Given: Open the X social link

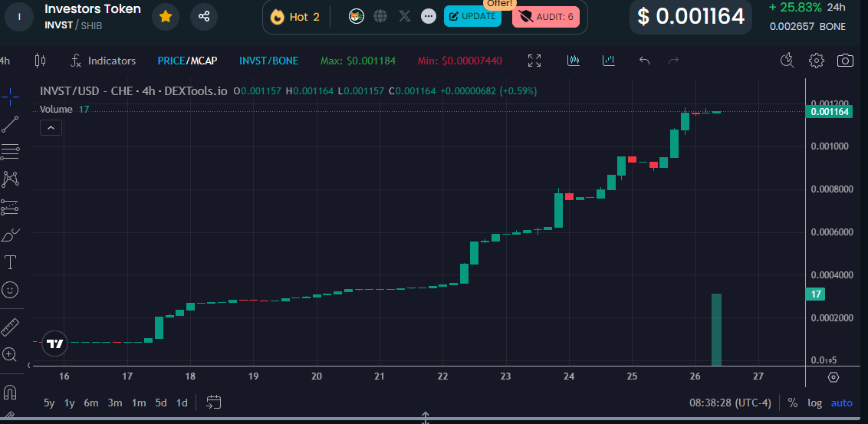Looking at the screenshot, I should [x=405, y=17].
